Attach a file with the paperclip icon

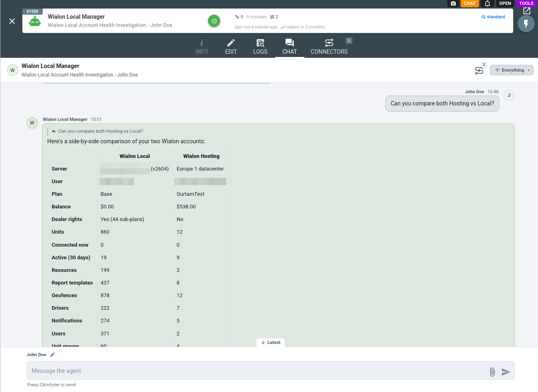(x=492, y=372)
